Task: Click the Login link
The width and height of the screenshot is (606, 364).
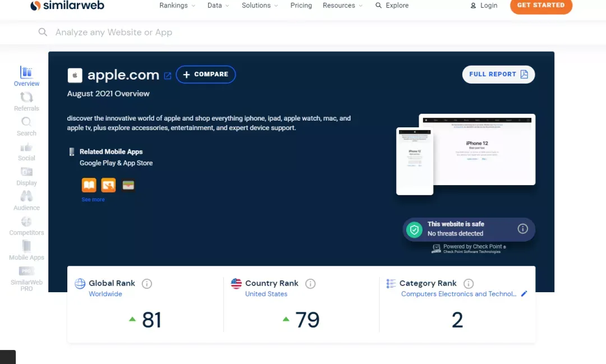Action: click(x=484, y=6)
